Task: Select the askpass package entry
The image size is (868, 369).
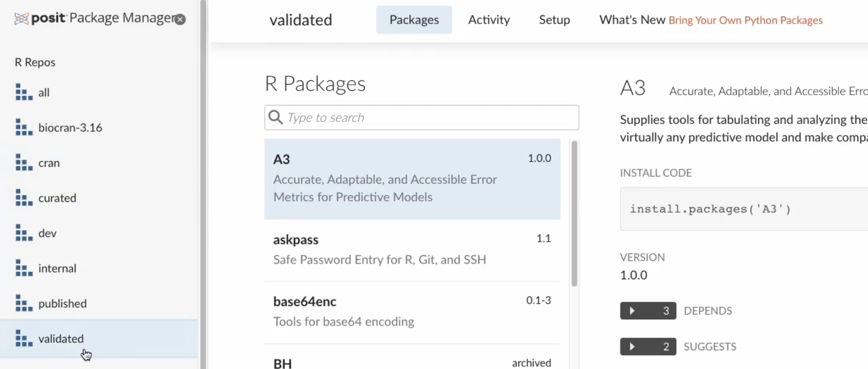Action: click(412, 249)
